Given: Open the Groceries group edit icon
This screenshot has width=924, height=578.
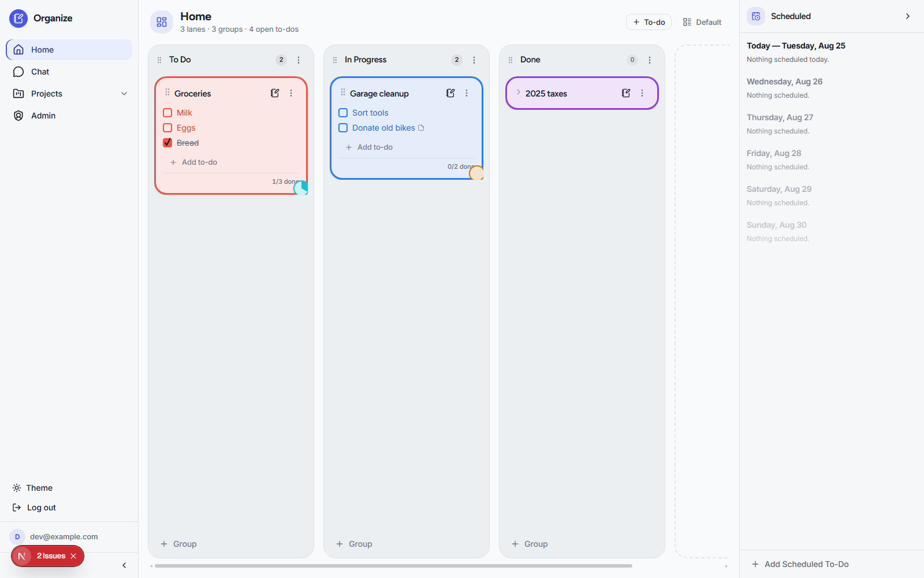Looking at the screenshot, I should tap(275, 93).
